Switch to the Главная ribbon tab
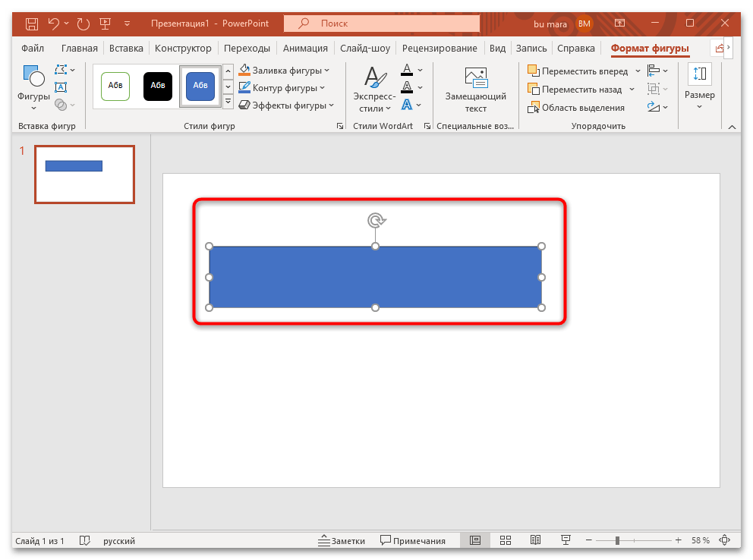This screenshot has height=560, width=753. click(80, 47)
